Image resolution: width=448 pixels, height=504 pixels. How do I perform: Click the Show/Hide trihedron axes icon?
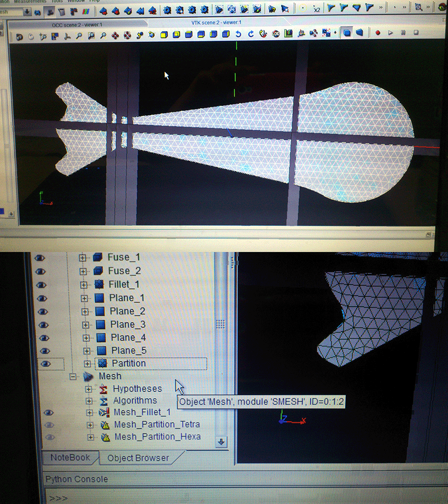point(67,36)
